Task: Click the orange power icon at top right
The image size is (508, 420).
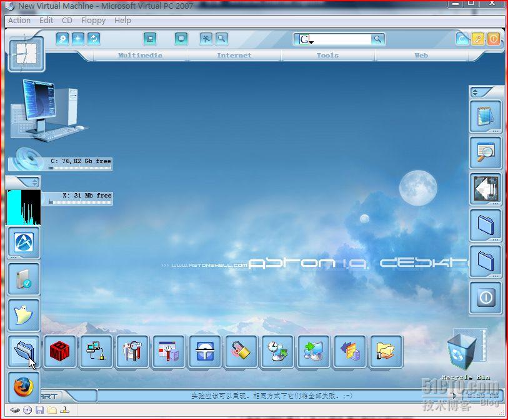Action: click(x=494, y=39)
